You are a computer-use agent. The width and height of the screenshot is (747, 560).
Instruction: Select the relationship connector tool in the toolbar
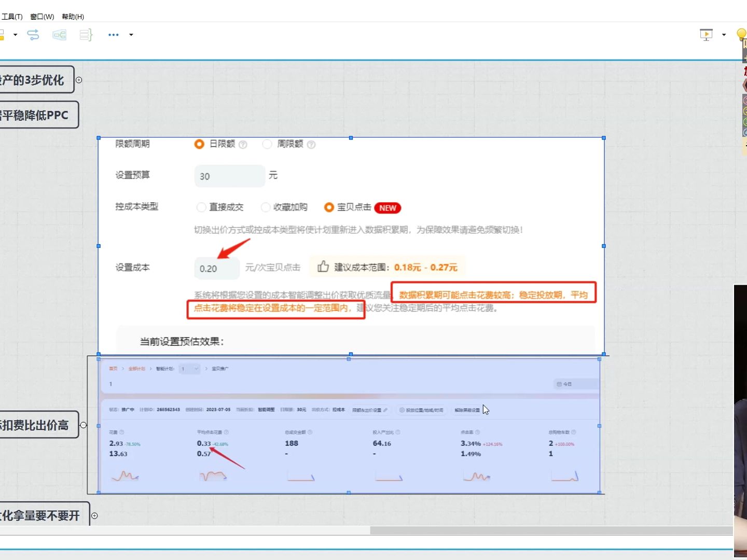pos(33,35)
